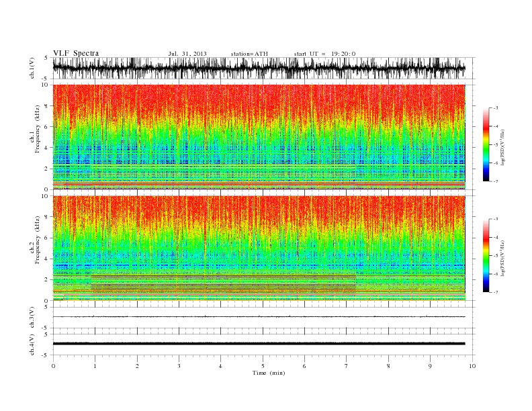Click the "Time (min)" x-axis label

[x=269, y=373]
